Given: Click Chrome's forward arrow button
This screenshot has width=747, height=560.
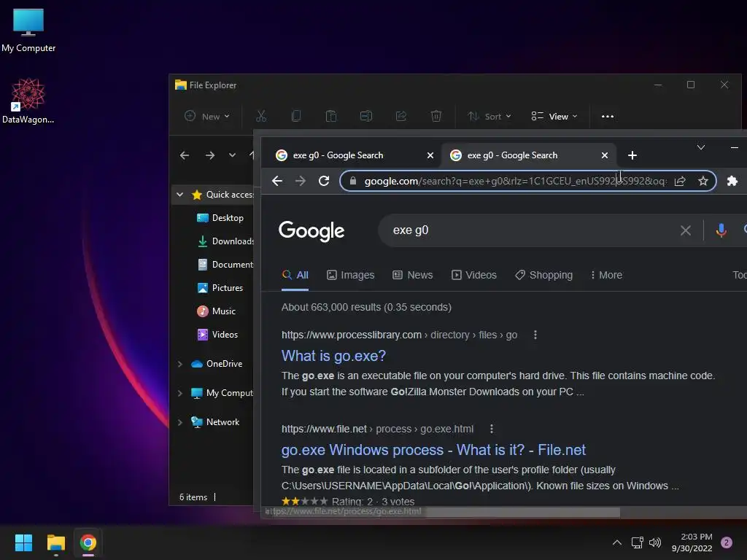Looking at the screenshot, I should click(300, 181).
